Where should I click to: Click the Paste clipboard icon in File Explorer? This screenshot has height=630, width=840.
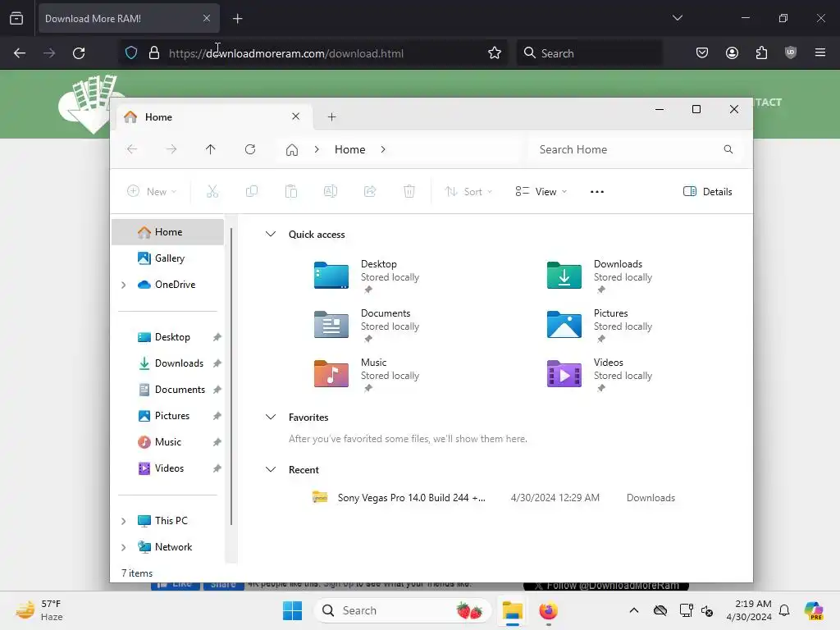tap(291, 191)
